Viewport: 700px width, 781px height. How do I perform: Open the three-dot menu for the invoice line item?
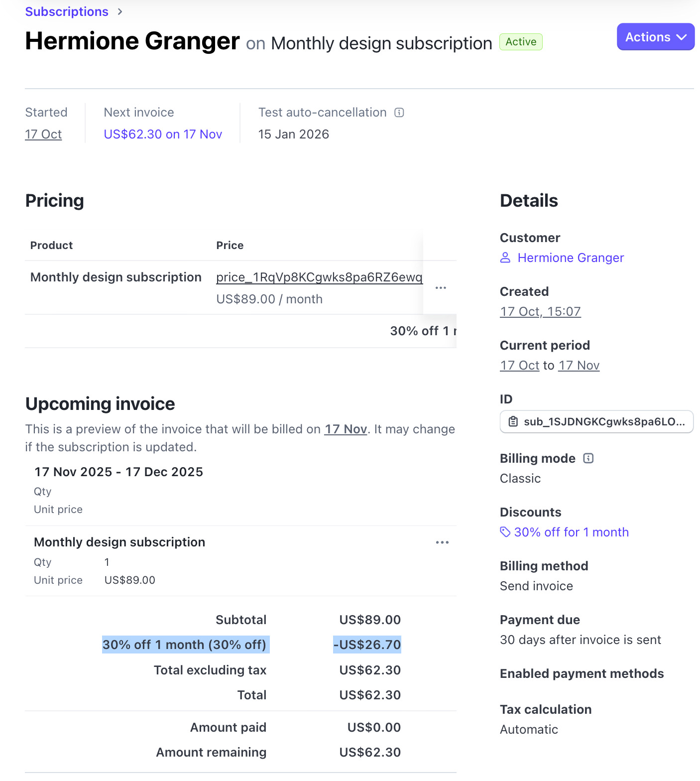[442, 542]
